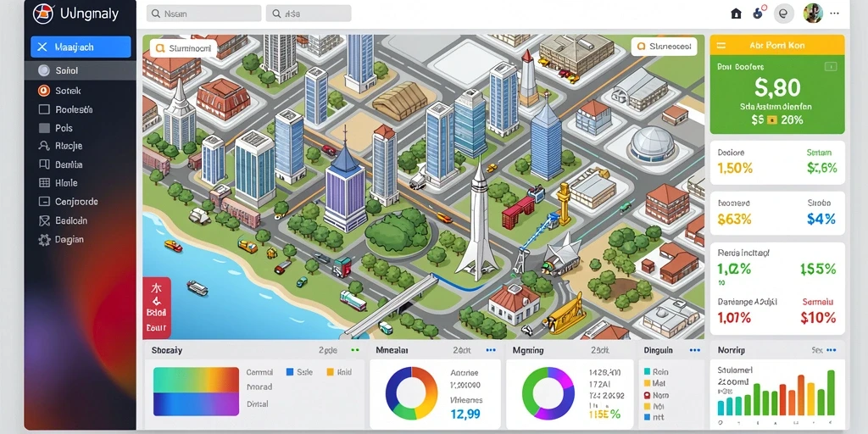Click the red Bdod Bour map button

click(157, 307)
